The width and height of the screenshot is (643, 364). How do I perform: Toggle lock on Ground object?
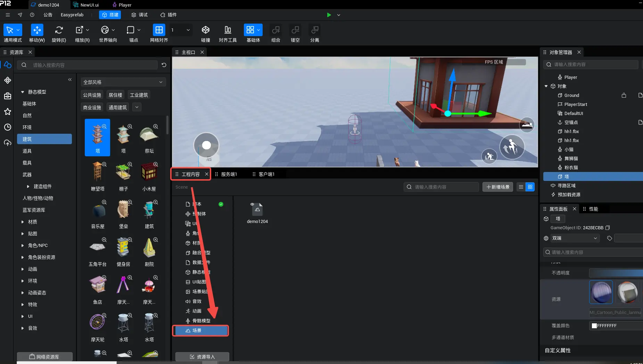pos(624,95)
